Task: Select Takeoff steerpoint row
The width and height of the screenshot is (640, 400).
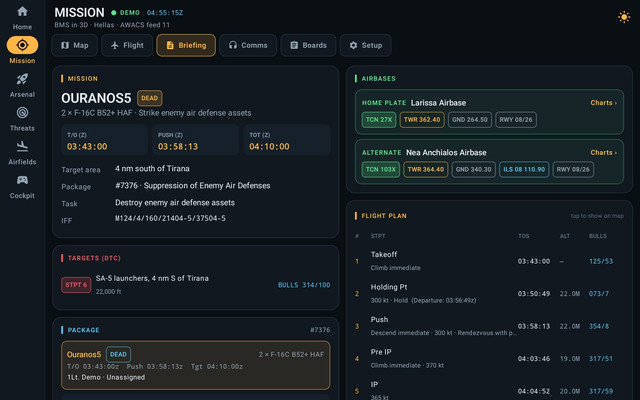Action: pyautogui.click(x=489, y=261)
